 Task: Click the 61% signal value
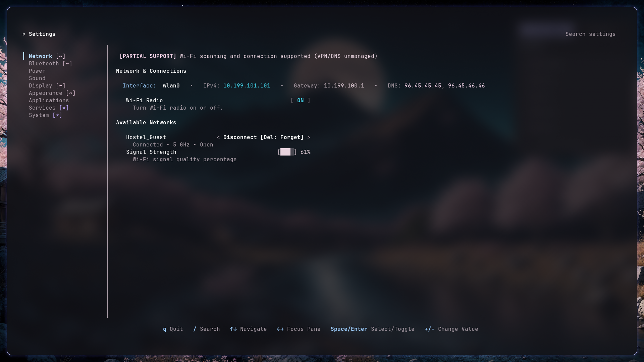click(x=305, y=152)
